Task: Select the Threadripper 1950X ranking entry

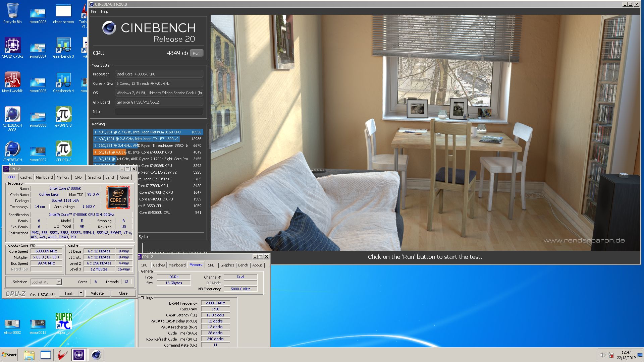Action: click(148, 145)
